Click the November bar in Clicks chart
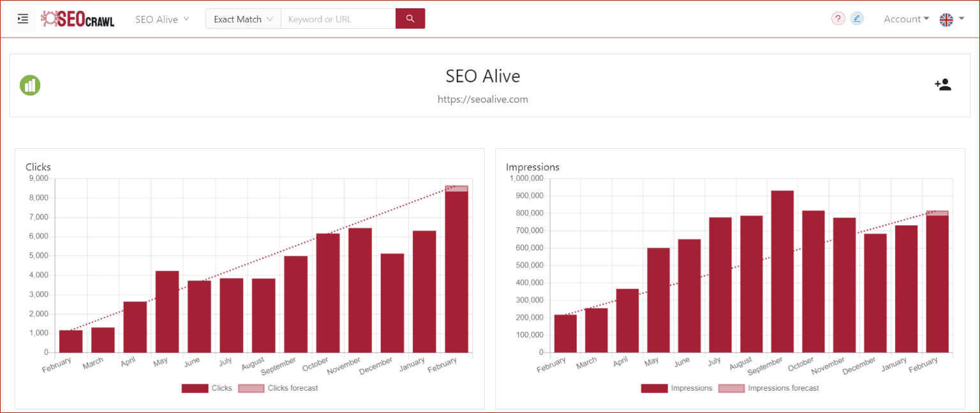The height and width of the screenshot is (413, 980). point(360,290)
